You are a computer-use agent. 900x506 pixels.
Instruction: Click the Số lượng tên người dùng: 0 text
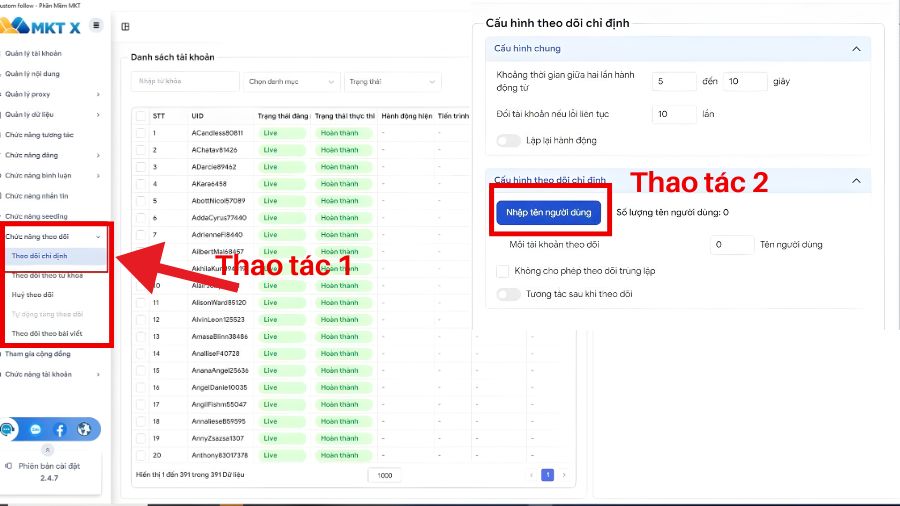(x=672, y=213)
